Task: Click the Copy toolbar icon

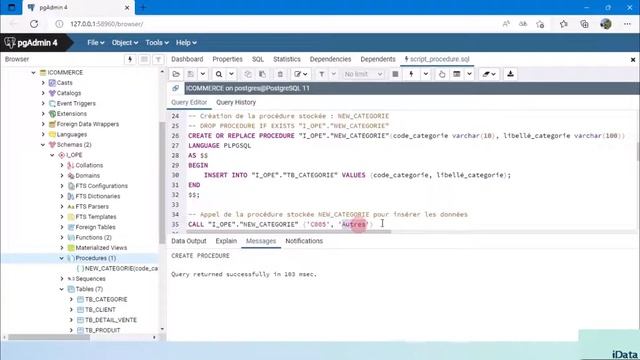Action: pyautogui.click(x=247, y=74)
